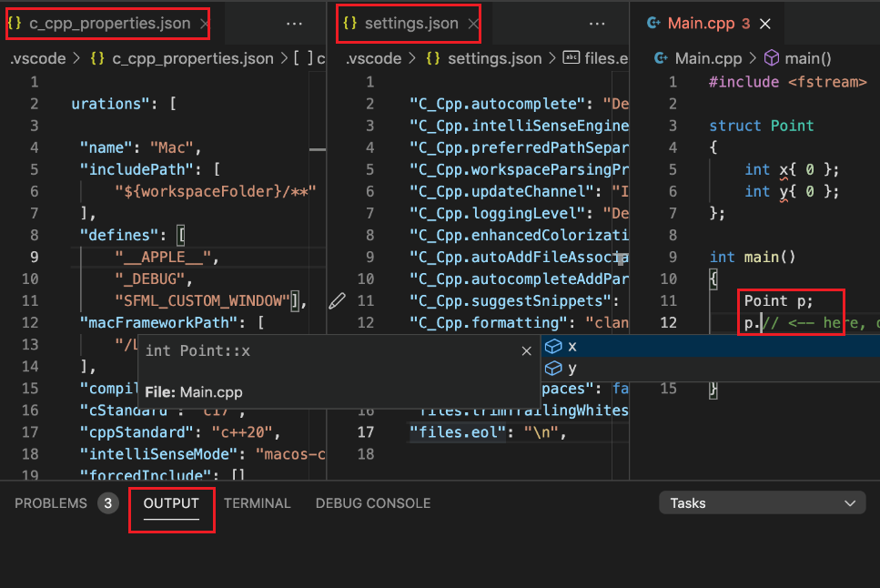Screen dimensions: 880x588
Task: Switch to the c_cpp_properties.json tab
Action: [109, 24]
